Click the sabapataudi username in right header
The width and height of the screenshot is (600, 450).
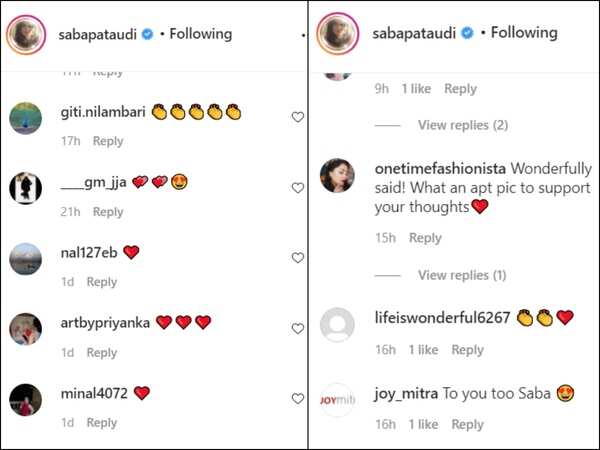click(413, 33)
